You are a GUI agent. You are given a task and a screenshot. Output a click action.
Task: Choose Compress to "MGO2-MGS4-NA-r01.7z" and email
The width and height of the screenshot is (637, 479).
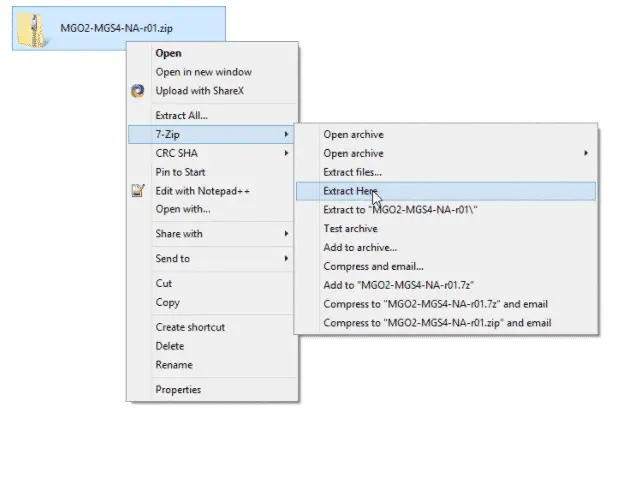pos(446,304)
